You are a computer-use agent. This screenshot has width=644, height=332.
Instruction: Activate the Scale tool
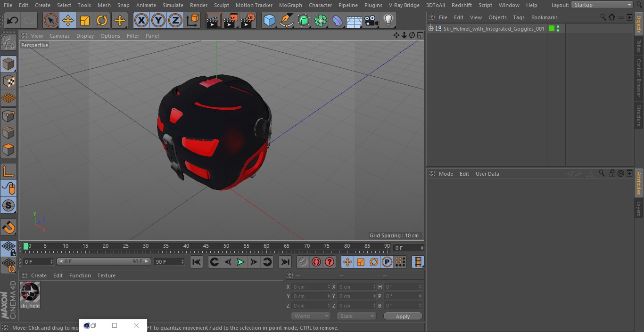pos(85,21)
